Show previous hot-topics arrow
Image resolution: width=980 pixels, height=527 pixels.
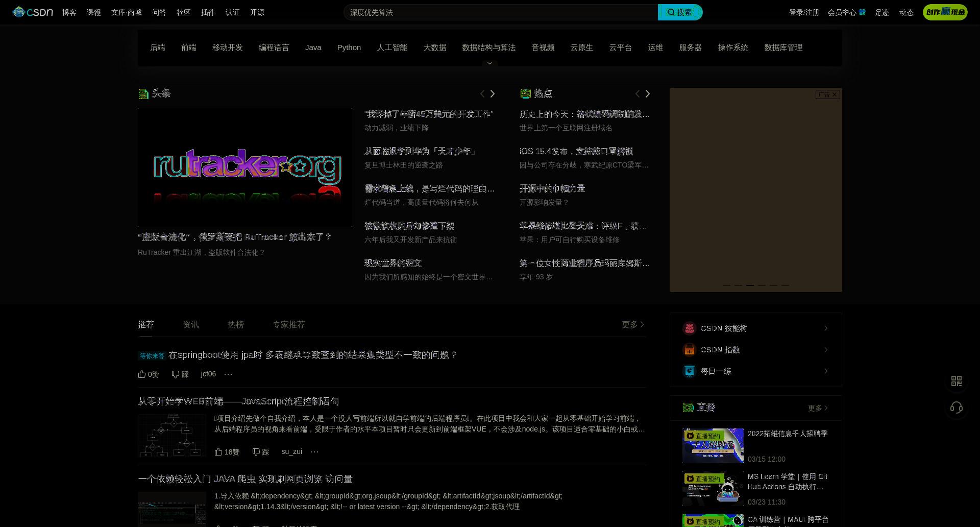point(637,93)
